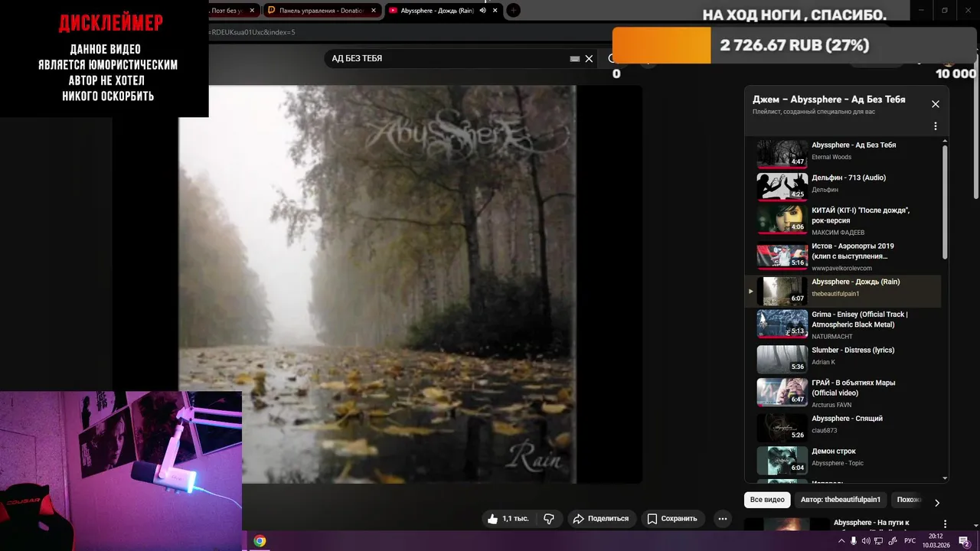Open the volume tray icon
Screen dimensions: 980x551
tap(866, 541)
